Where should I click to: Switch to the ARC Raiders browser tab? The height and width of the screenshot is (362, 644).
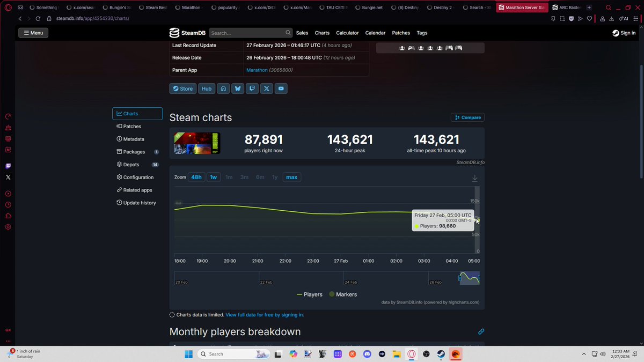coord(566,8)
